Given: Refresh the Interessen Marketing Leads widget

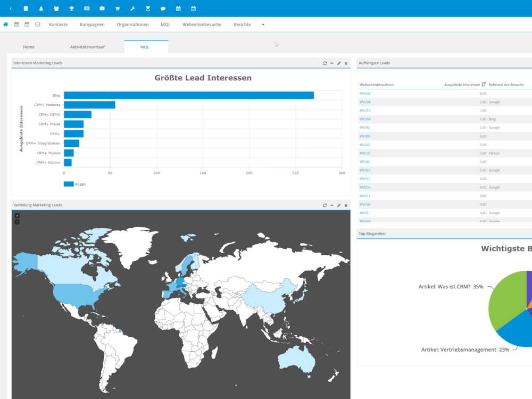Looking at the screenshot, I should [325, 63].
